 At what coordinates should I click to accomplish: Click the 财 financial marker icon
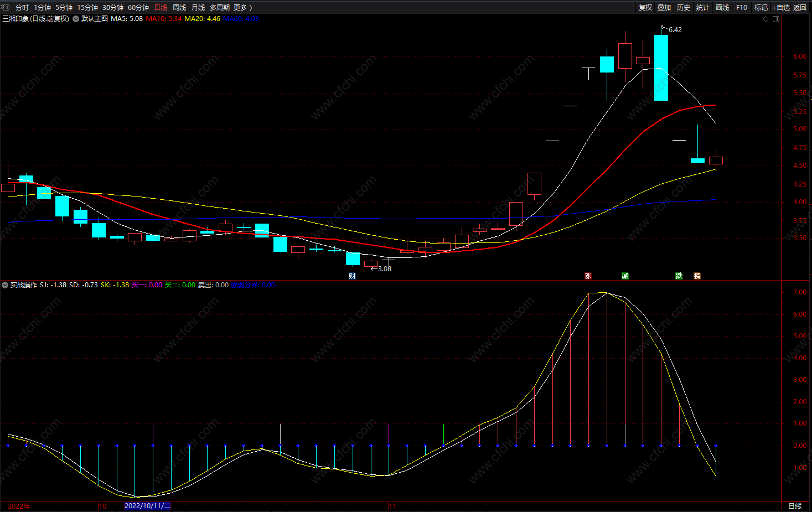pyautogui.click(x=353, y=276)
